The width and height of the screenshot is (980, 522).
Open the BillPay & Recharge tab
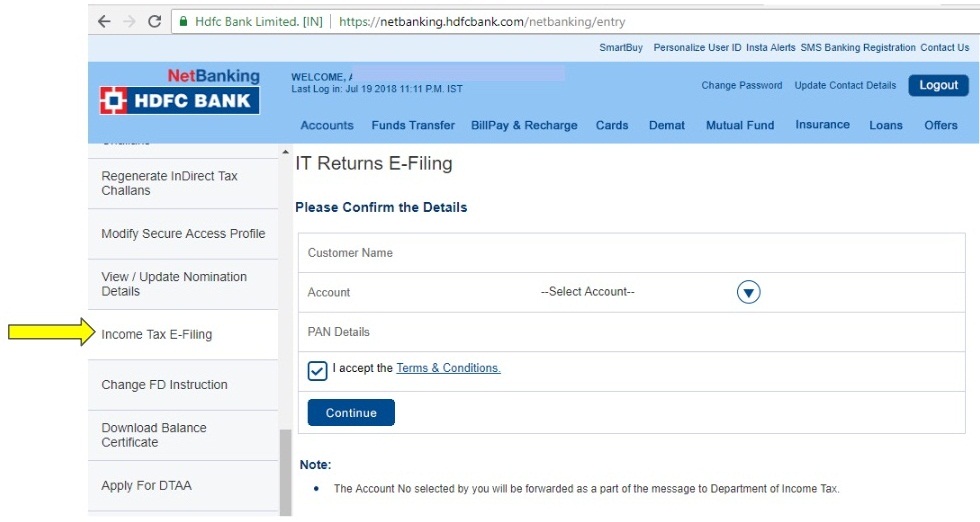(x=524, y=125)
